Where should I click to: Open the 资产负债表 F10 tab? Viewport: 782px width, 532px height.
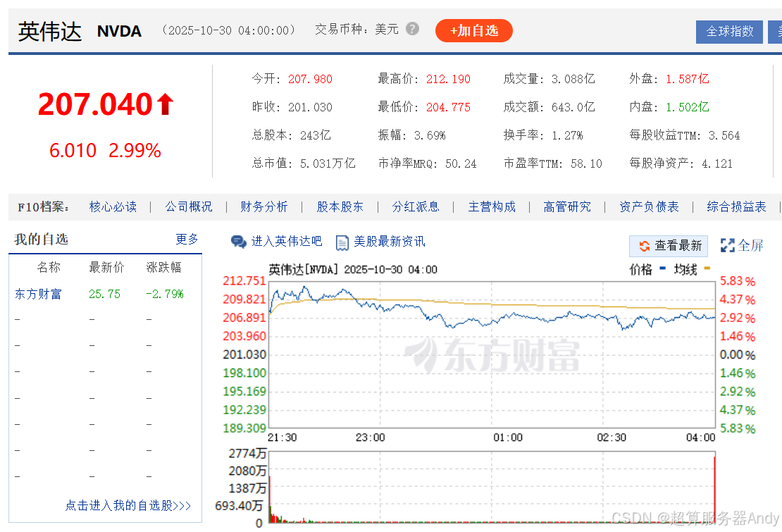point(649,207)
